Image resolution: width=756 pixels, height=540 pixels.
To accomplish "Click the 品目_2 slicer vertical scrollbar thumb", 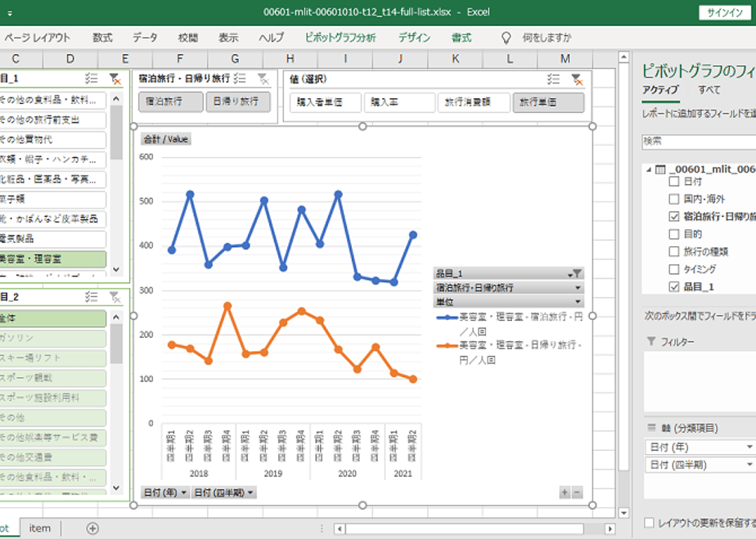I will pos(115,344).
